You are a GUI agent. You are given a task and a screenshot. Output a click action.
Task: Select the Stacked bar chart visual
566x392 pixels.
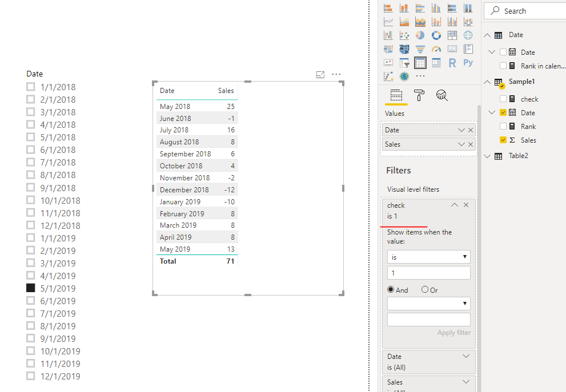(388, 8)
